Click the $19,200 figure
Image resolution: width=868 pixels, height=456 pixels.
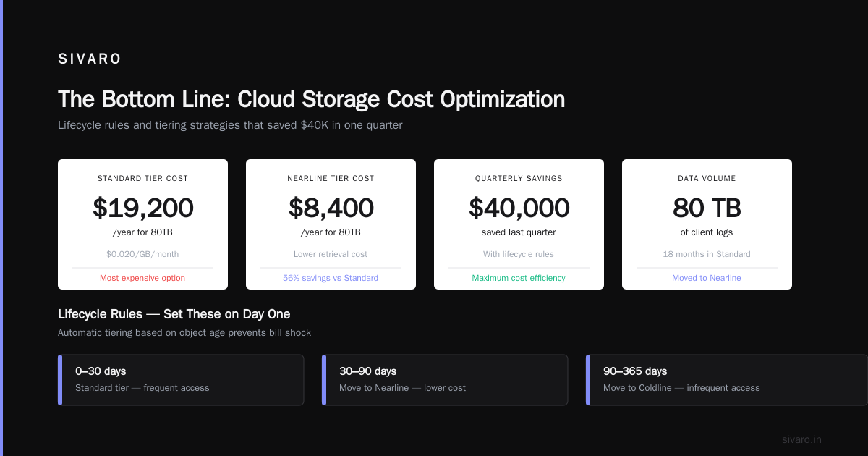pyautogui.click(x=142, y=208)
